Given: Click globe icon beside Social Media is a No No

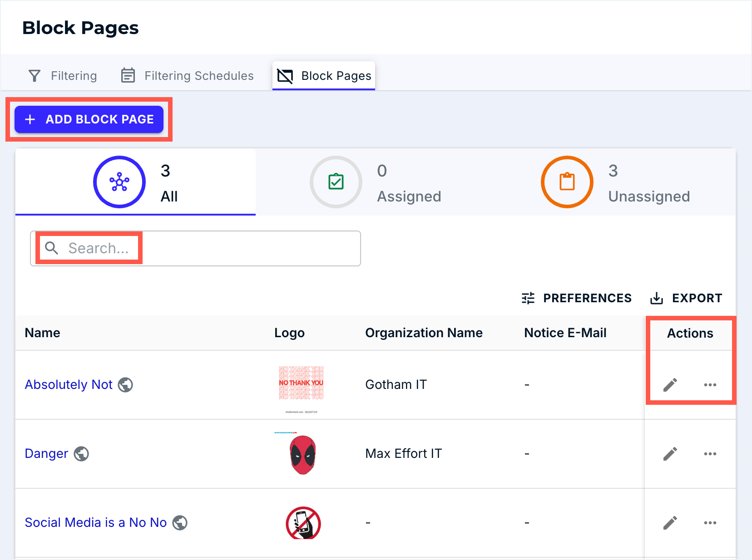Looking at the screenshot, I should 180,523.
